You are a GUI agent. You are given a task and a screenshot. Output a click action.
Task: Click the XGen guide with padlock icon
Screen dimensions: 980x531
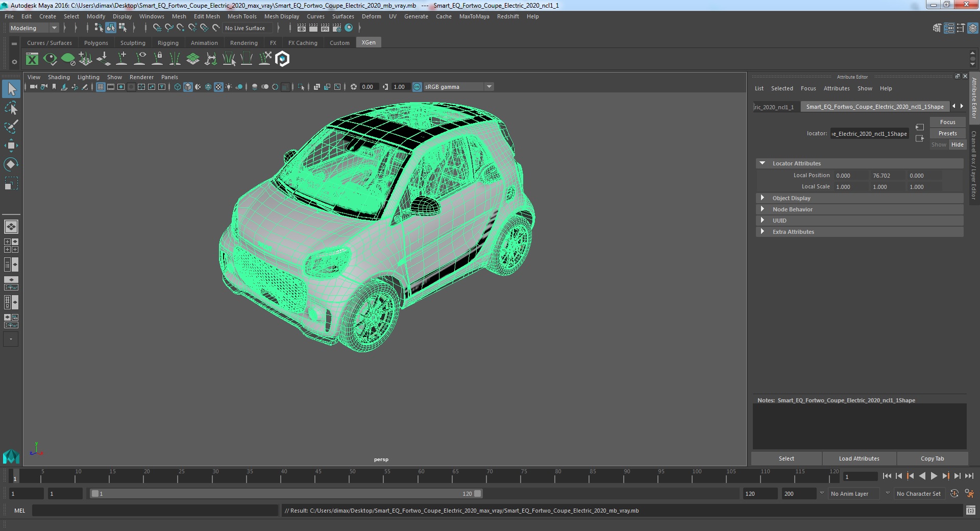tap(158, 59)
